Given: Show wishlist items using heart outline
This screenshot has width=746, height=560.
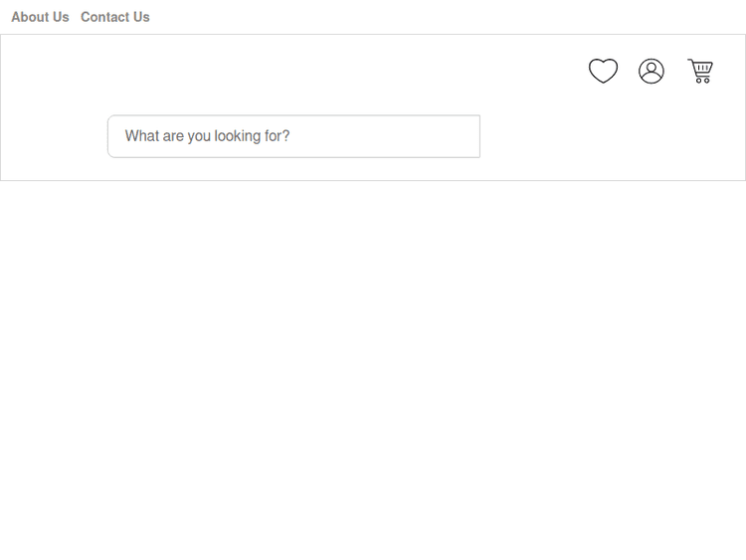Looking at the screenshot, I should click(603, 71).
